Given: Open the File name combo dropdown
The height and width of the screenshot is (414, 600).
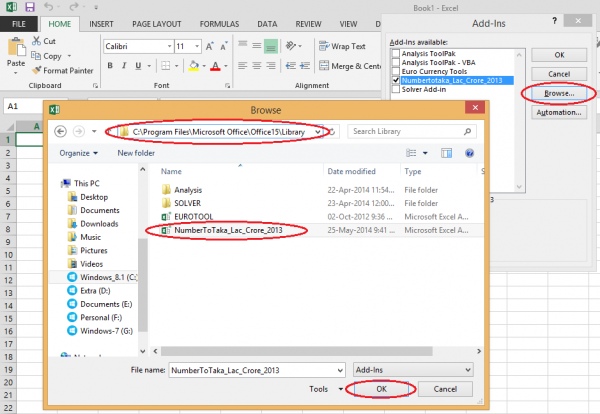Looking at the screenshot, I should pyautogui.click(x=340, y=370).
